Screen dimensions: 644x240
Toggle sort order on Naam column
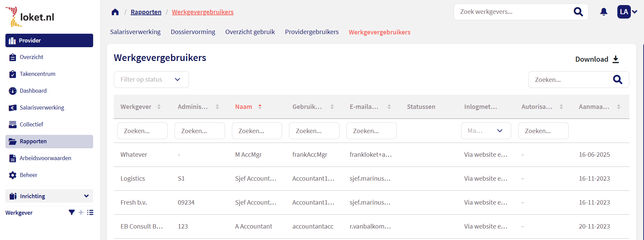click(260, 107)
